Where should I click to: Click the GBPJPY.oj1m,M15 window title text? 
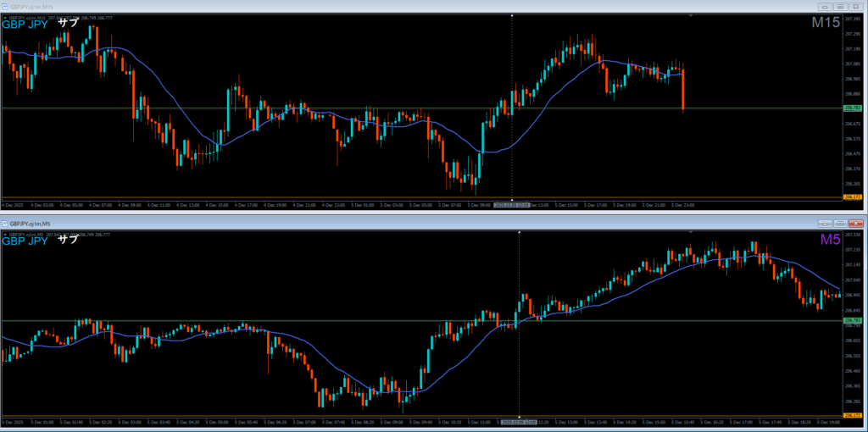[x=30, y=6]
